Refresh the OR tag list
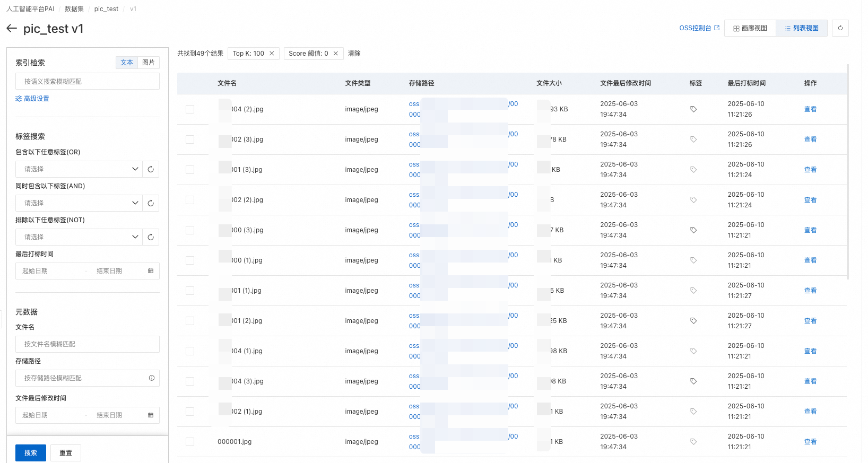The width and height of the screenshot is (868, 463). 151,169
